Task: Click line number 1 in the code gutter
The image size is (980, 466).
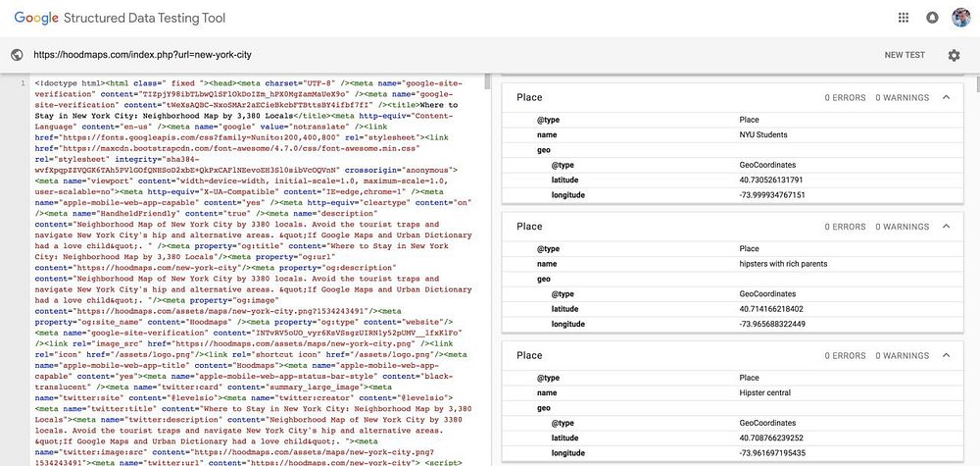Action: (24, 83)
